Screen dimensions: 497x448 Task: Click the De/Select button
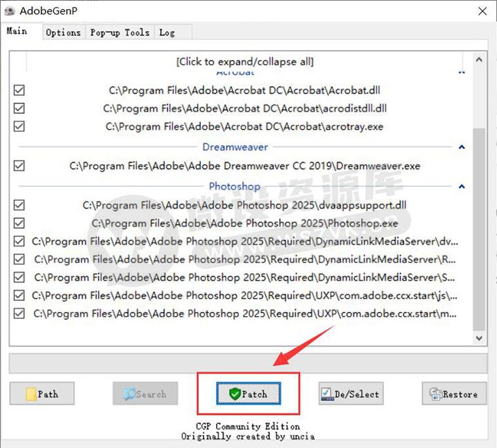[351, 393]
